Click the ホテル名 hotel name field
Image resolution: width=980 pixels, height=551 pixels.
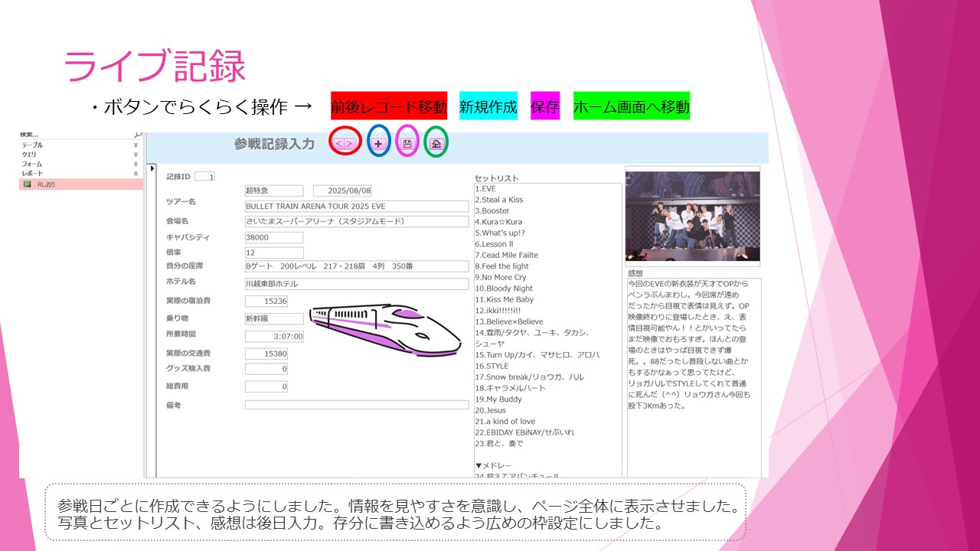pyautogui.click(x=356, y=284)
